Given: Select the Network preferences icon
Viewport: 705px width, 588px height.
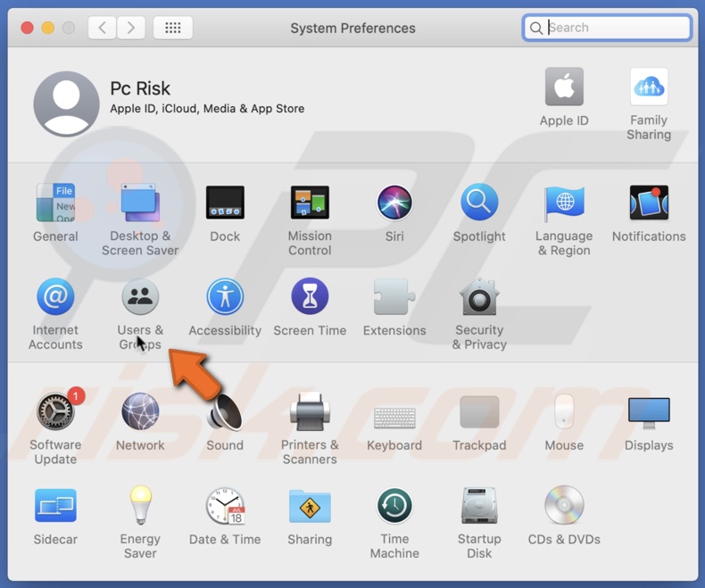Looking at the screenshot, I should coord(140,413).
